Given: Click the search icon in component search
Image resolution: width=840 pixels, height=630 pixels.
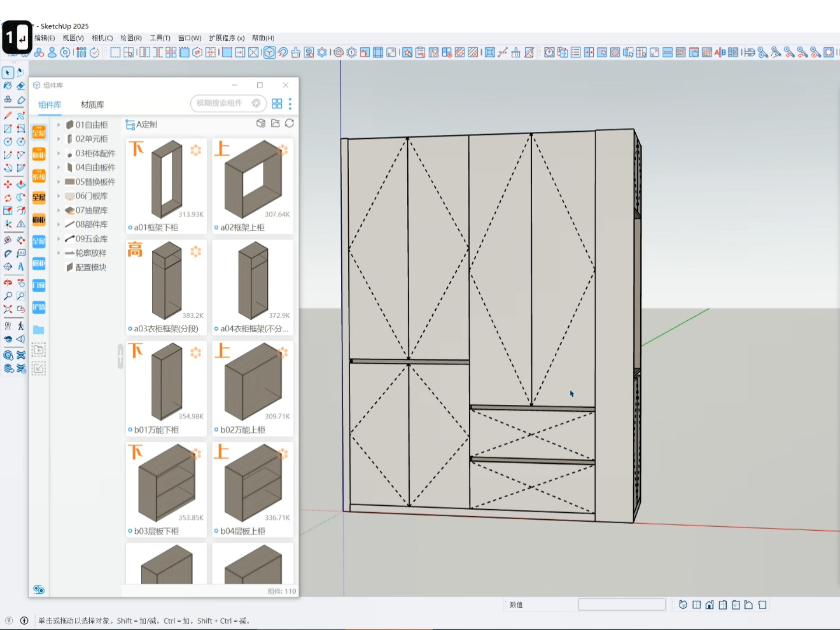Looking at the screenshot, I should tap(256, 103).
